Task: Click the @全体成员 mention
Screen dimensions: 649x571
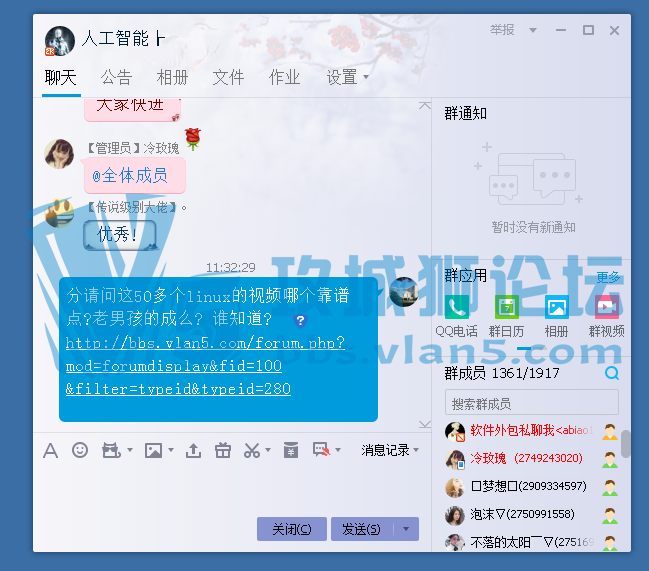Action: pyautogui.click(x=130, y=176)
